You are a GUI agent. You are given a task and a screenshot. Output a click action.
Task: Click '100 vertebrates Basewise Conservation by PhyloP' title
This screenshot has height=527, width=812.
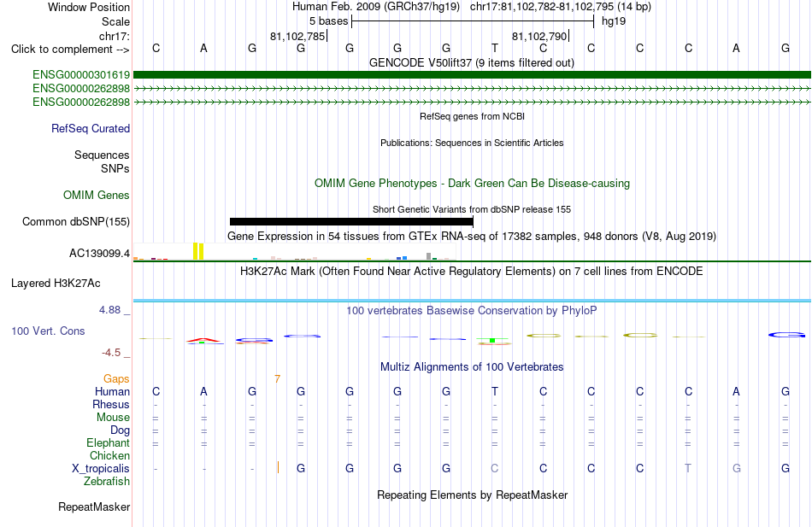click(472, 311)
